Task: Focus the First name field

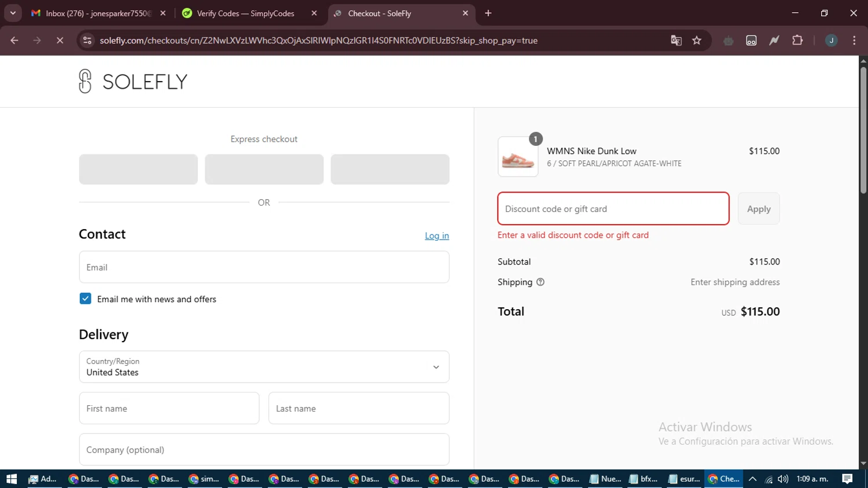Action: coord(169,408)
